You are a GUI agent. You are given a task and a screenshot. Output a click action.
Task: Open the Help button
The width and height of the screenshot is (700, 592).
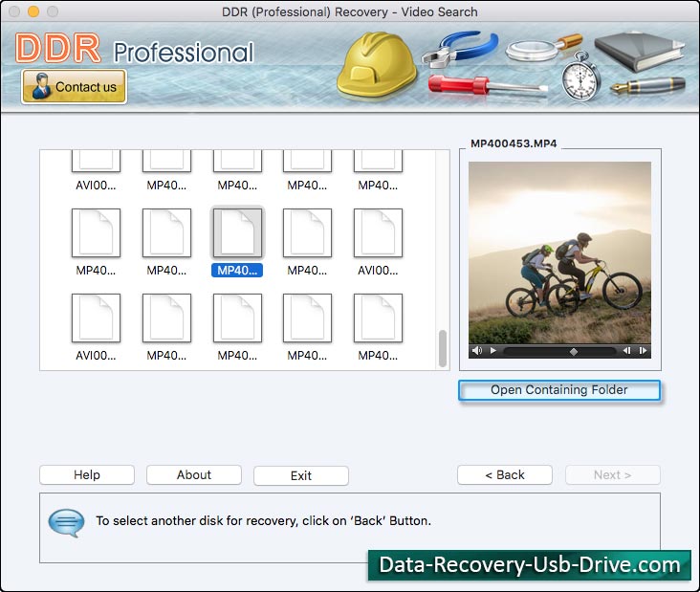click(87, 474)
